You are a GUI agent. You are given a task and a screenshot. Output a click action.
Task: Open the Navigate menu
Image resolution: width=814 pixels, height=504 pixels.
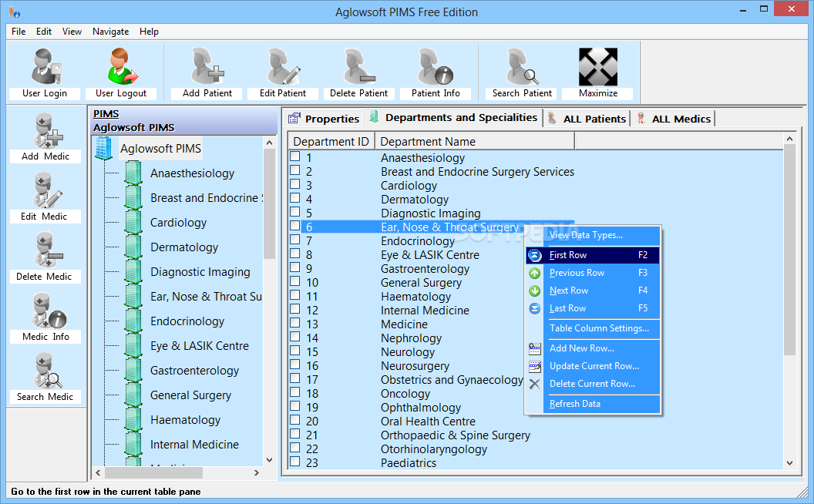110,31
